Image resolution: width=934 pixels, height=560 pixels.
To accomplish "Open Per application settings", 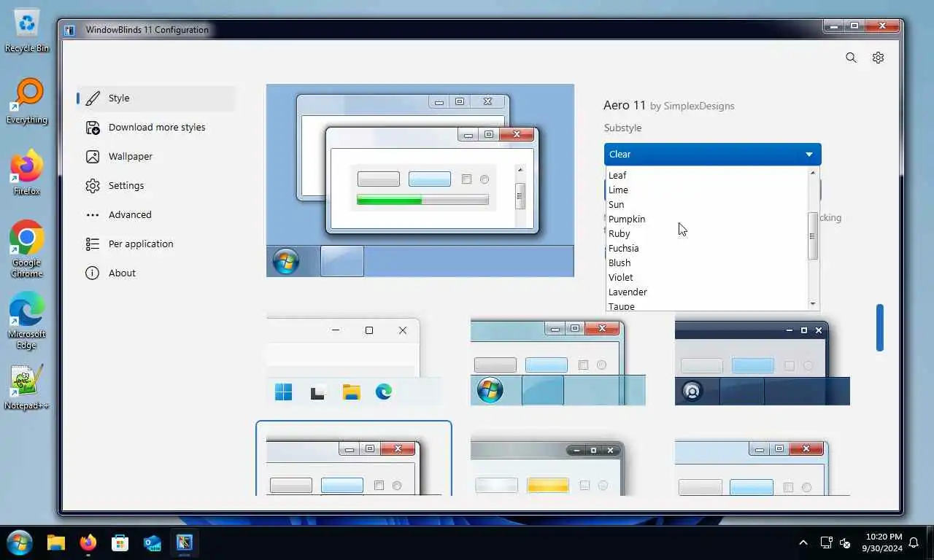I will click(x=156, y=244).
